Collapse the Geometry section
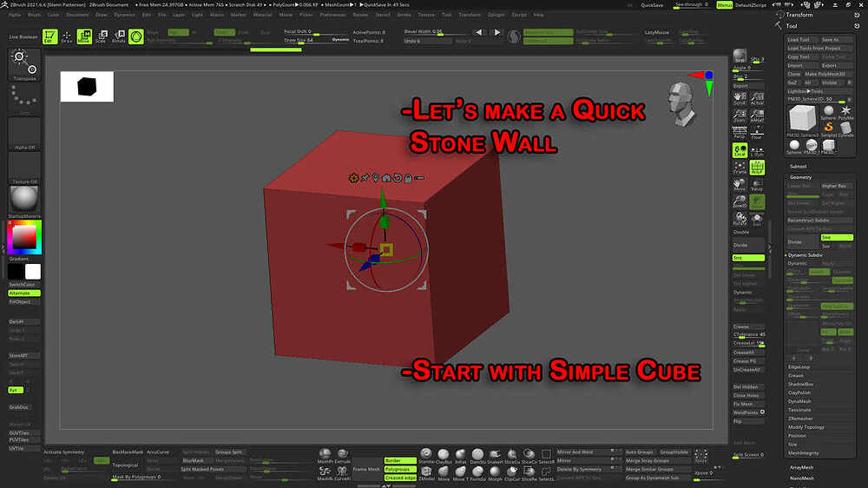This screenshot has width=868, height=488. (800, 177)
